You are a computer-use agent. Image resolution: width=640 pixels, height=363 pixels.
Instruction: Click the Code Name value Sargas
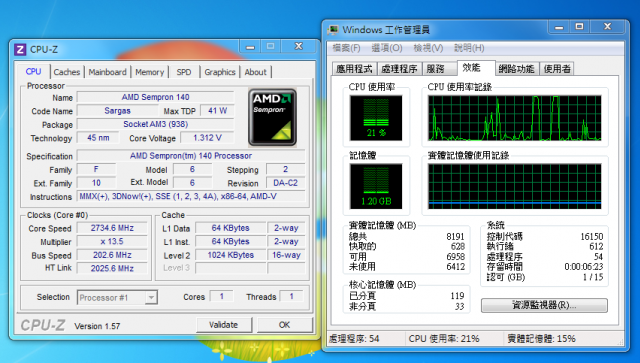(118, 111)
